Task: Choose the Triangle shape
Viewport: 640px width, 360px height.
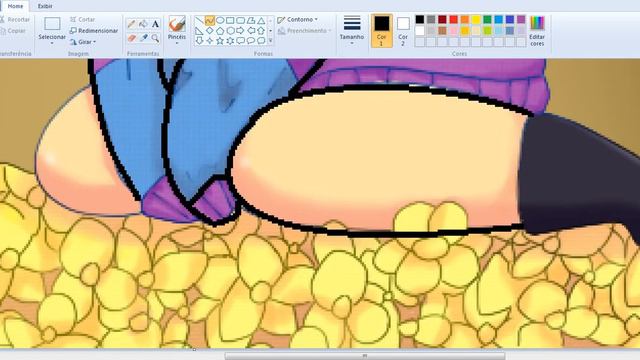Action: pos(261,20)
